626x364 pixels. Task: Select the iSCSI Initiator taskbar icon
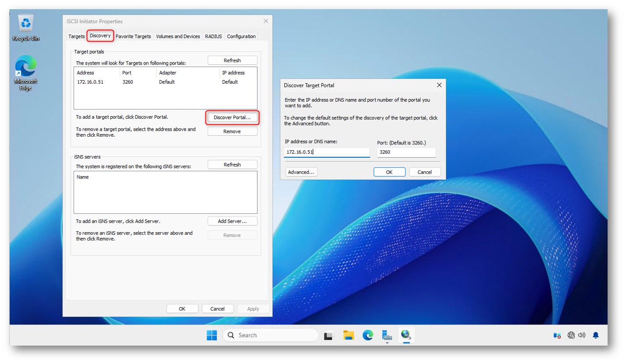click(406, 336)
